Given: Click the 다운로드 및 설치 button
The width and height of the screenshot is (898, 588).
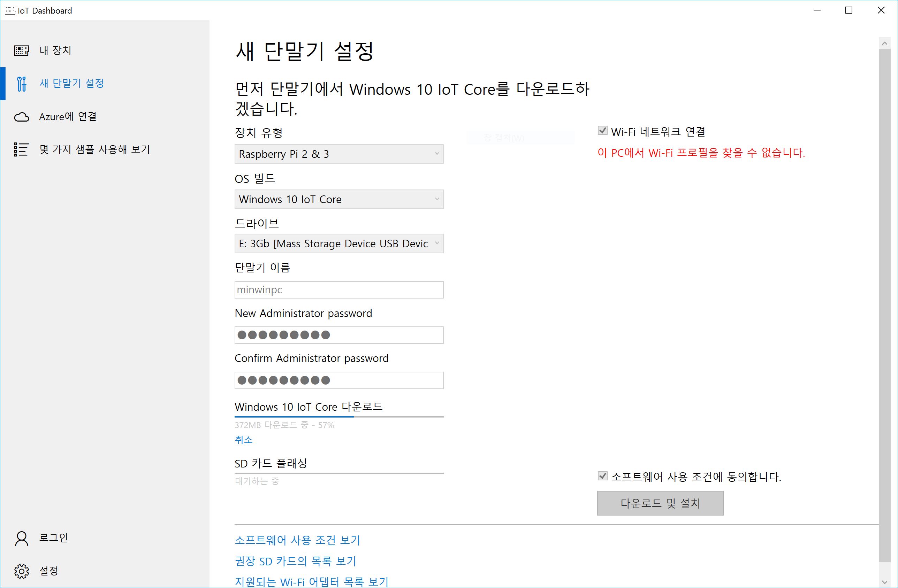Looking at the screenshot, I should (x=660, y=503).
